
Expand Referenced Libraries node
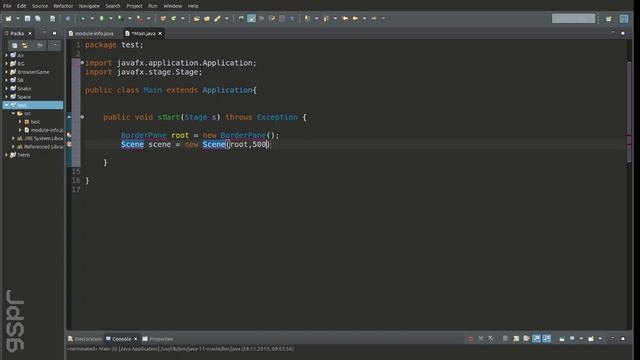pyautogui.click(x=13, y=147)
